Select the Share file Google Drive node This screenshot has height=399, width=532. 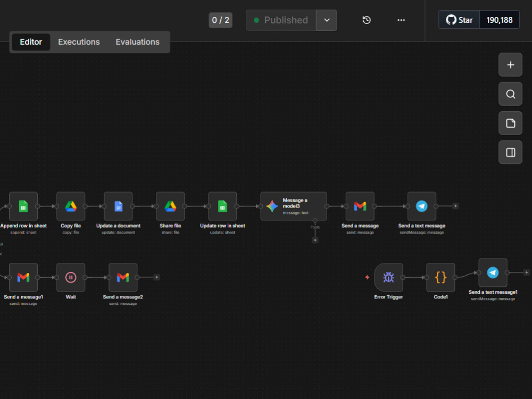click(x=170, y=206)
